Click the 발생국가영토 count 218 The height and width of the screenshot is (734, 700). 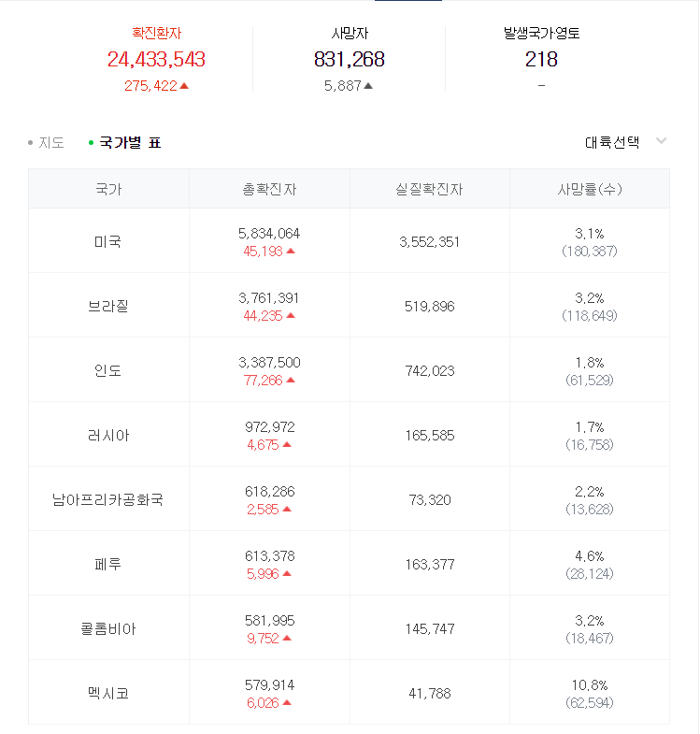[541, 60]
